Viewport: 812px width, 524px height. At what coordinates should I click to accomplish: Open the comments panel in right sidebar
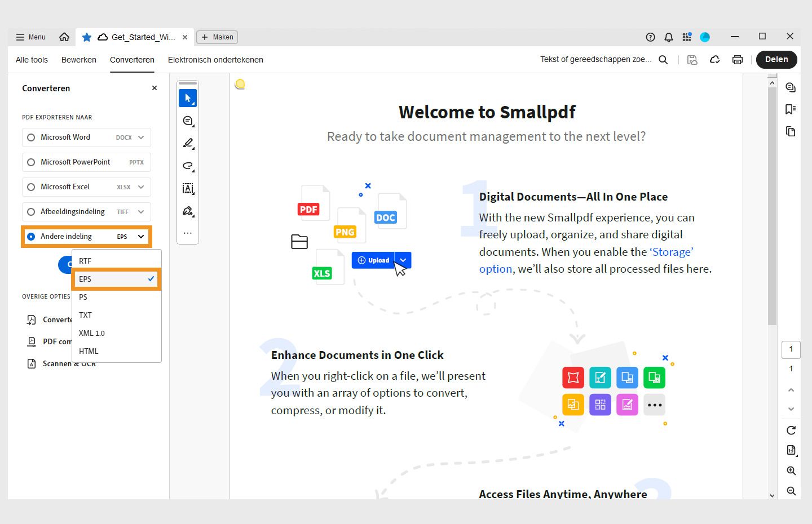(791, 87)
